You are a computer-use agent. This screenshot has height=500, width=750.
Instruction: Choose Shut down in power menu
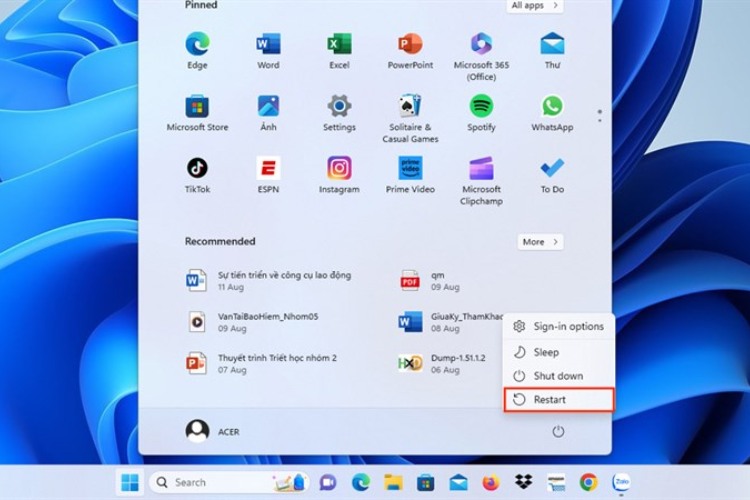click(x=558, y=376)
